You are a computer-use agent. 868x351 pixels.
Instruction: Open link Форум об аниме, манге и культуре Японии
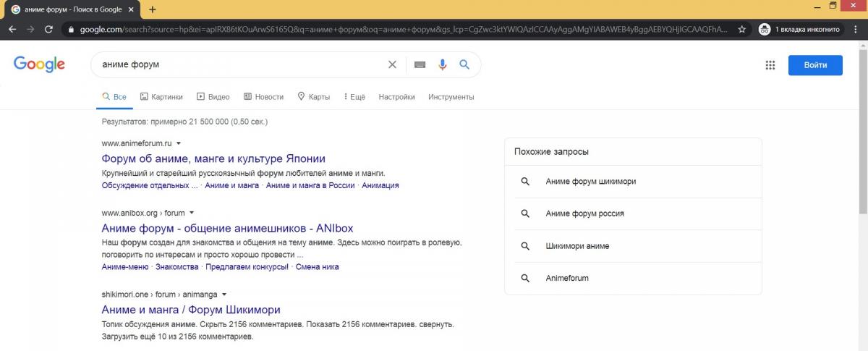tap(213, 158)
